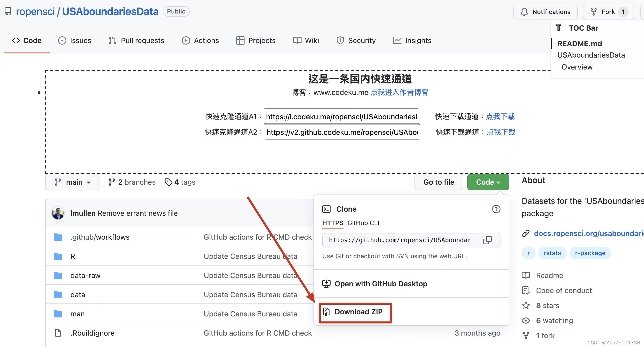The image size is (644, 347).
Task: Click the github.com HTTPS clone URL field
Action: (400, 240)
